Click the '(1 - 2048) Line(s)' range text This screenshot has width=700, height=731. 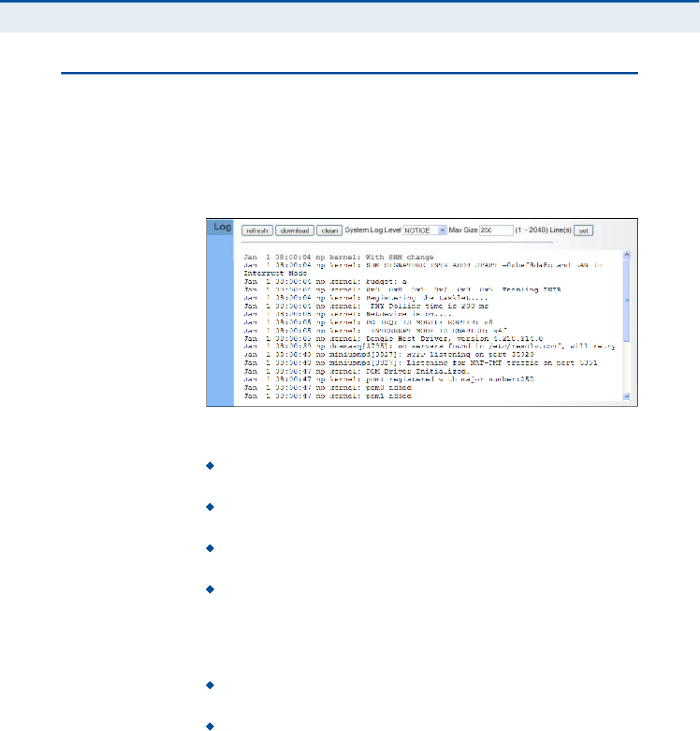pos(544,230)
